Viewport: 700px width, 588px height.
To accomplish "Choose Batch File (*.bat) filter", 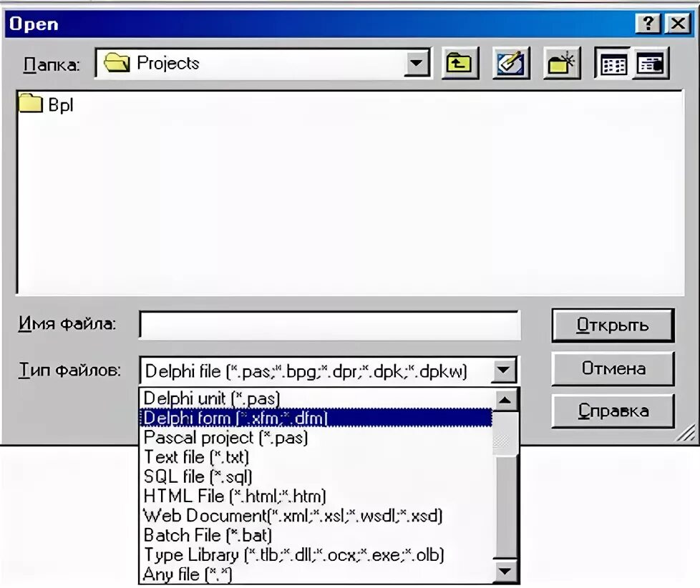I will pos(317,536).
